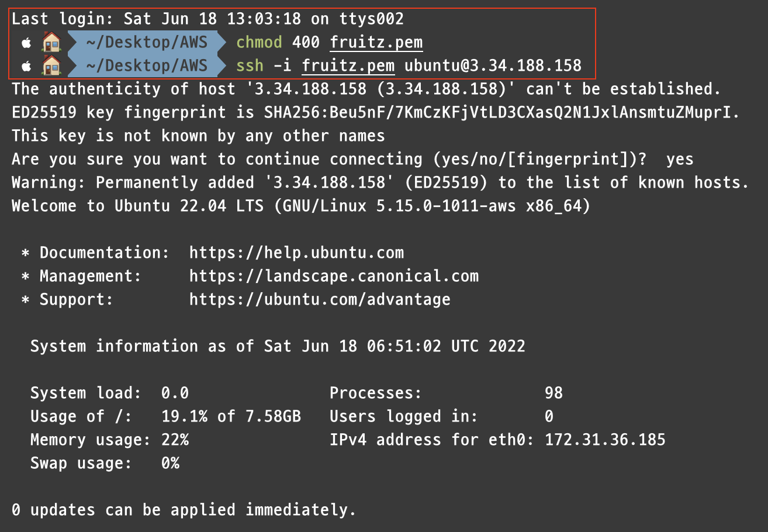Click the ubuntu@3.34.188.158 host argument
This screenshot has height=532, width=768.
(493, 66)
